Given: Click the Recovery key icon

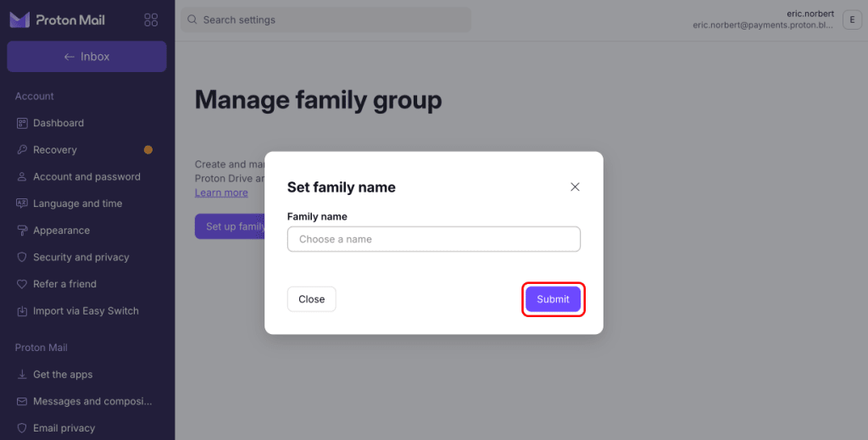Looking at the screenshot, I should [x=21, y=149].
